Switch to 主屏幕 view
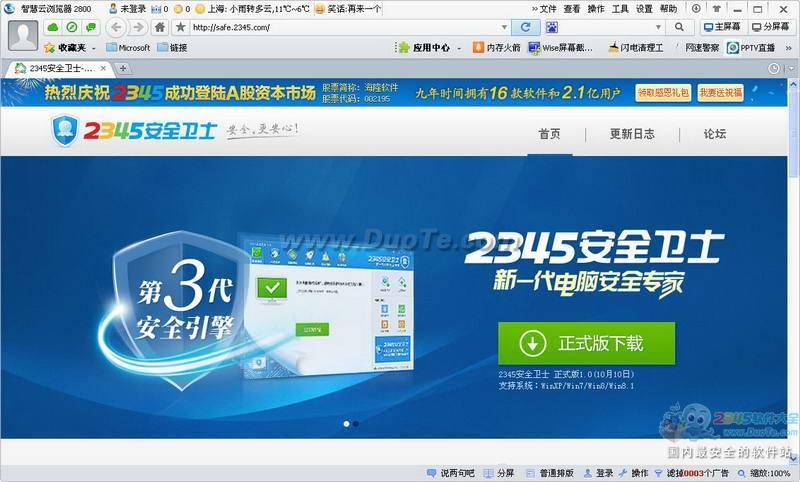The height and width of the screenshot is (482, 800). tap(722, 27)
